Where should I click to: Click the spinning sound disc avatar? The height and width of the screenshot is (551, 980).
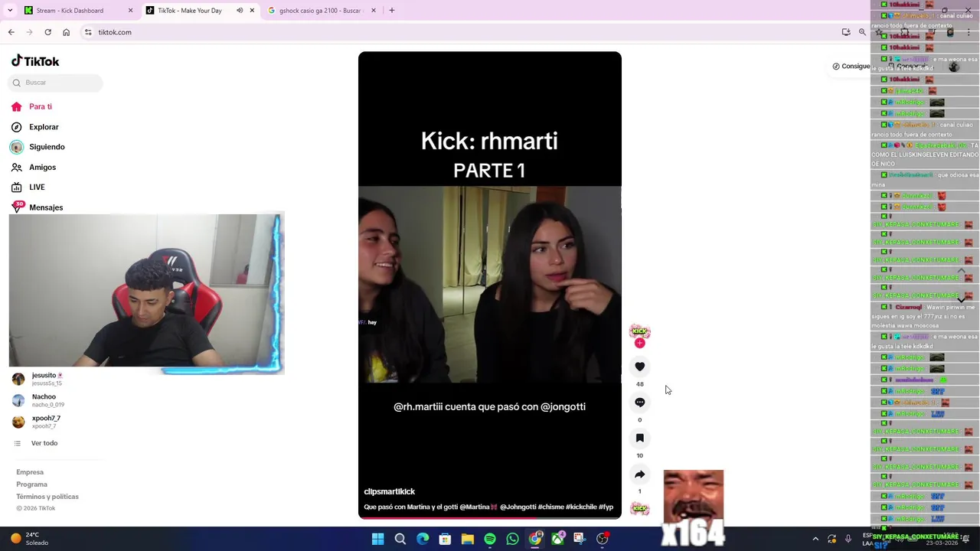640,509
